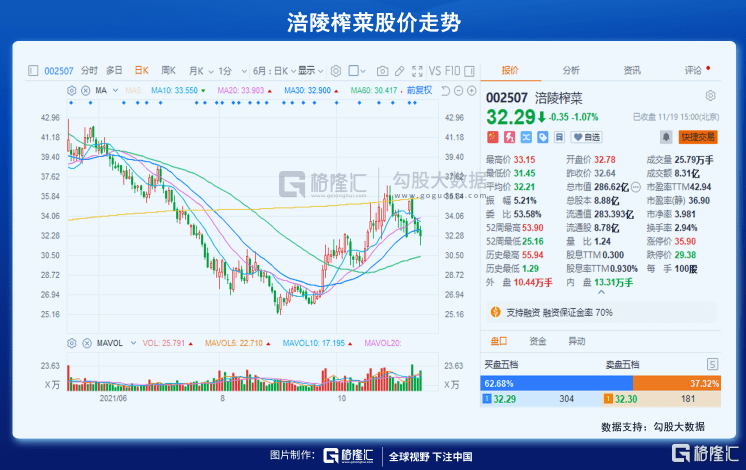This screenshot has height=470, width=746.
Task: Toggle 前复权 price adjustment
Action: tap(419, 90)
